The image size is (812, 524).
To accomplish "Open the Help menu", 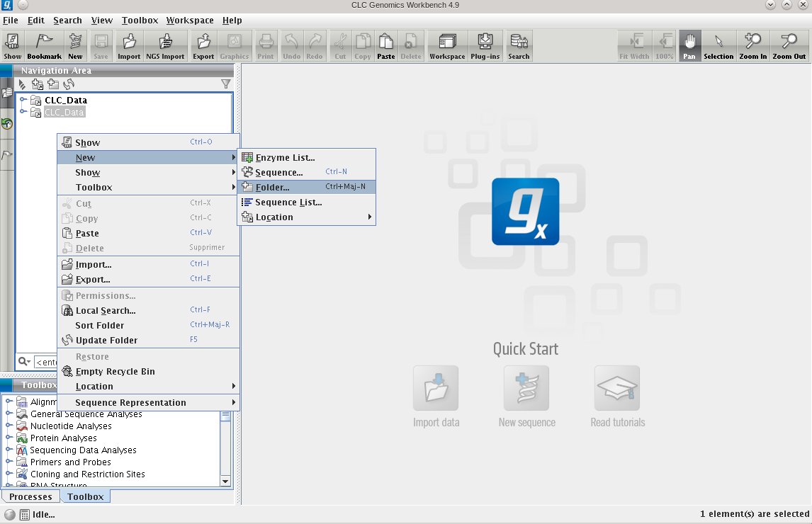I will coord(232,21).
